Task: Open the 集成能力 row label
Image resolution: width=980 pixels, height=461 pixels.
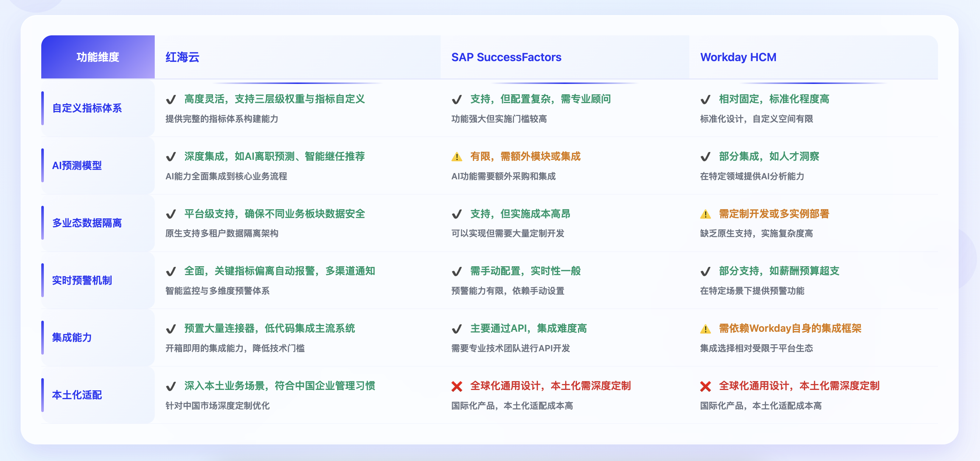Action: point(72,337)
